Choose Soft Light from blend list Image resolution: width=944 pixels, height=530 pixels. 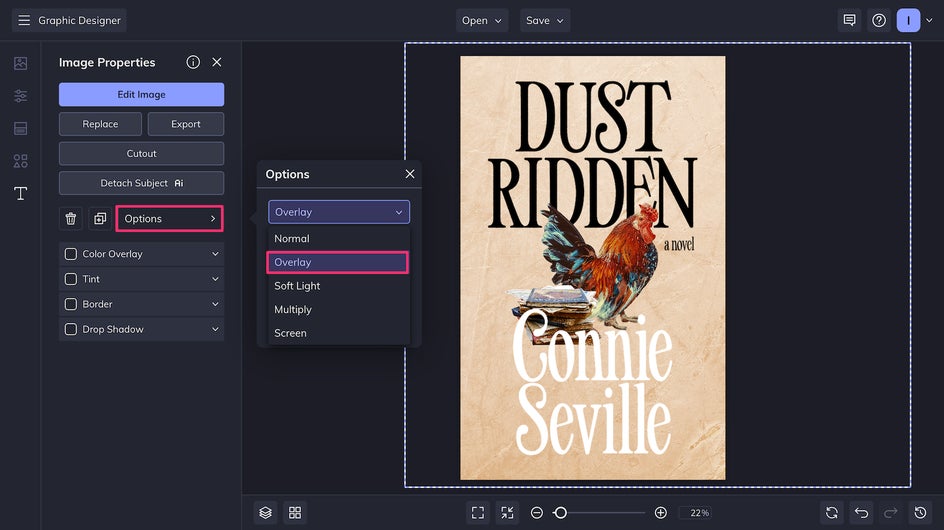coord(297,286)
